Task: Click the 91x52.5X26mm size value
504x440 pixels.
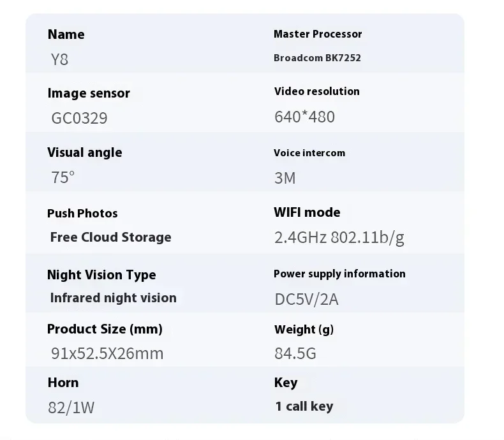Action: 107,354
